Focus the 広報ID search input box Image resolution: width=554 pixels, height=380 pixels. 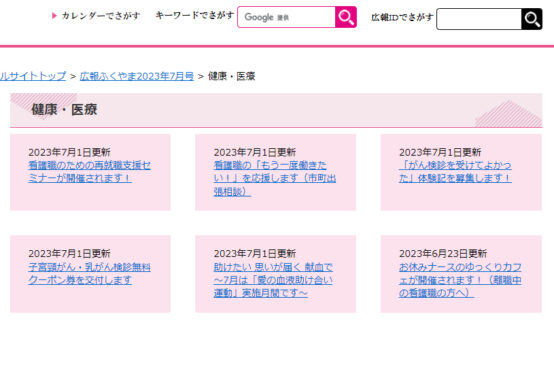[479, 19]
